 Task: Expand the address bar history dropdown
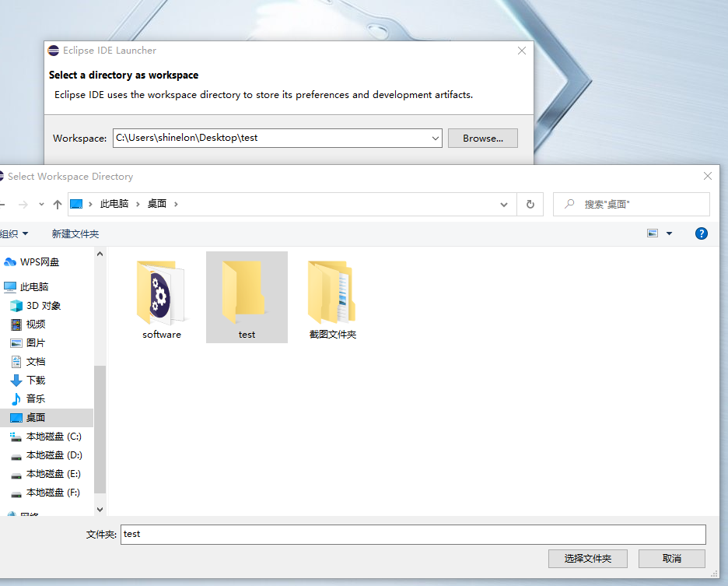click(x=504, y=204)
